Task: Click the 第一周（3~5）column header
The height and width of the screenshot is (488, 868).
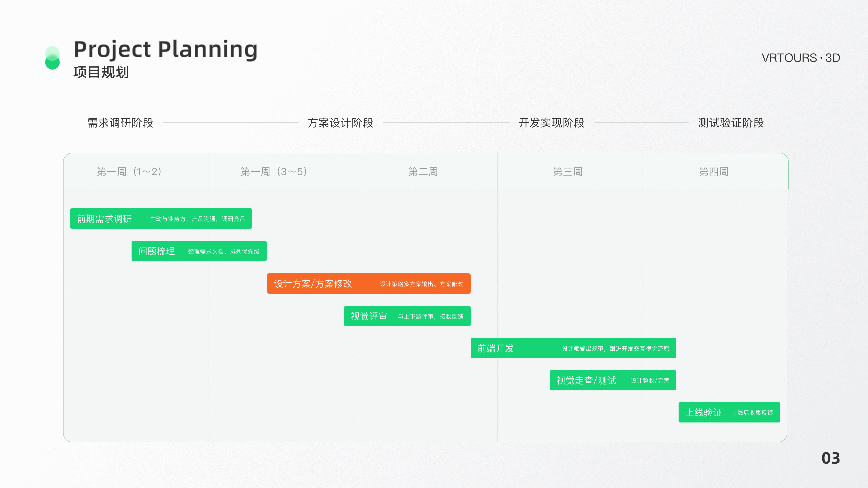Action: point(274,171)
